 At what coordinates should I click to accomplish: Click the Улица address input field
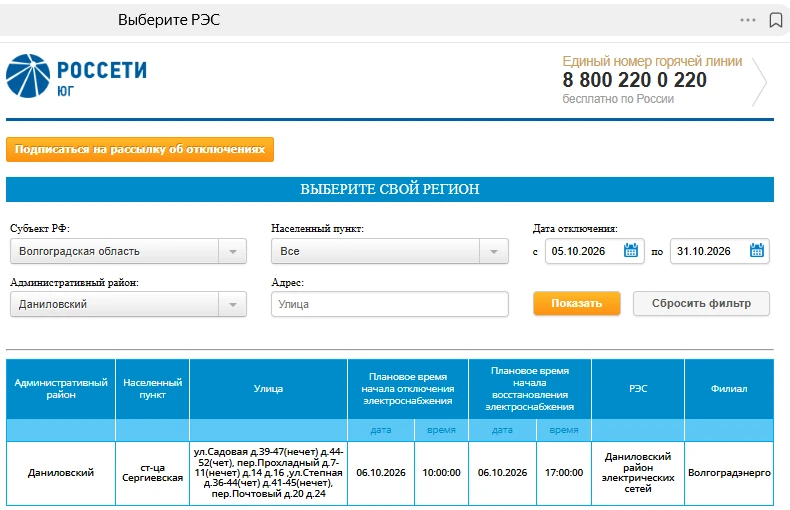point(389,304)
